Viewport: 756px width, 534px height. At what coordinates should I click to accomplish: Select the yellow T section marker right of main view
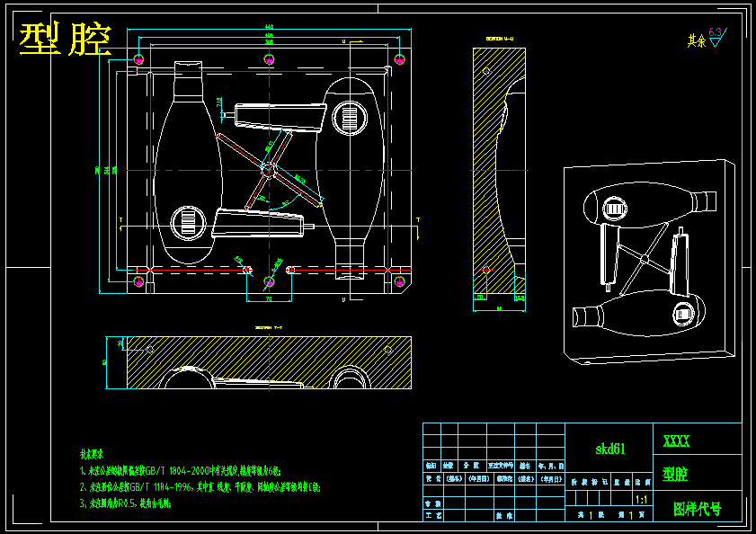(418, 220)
